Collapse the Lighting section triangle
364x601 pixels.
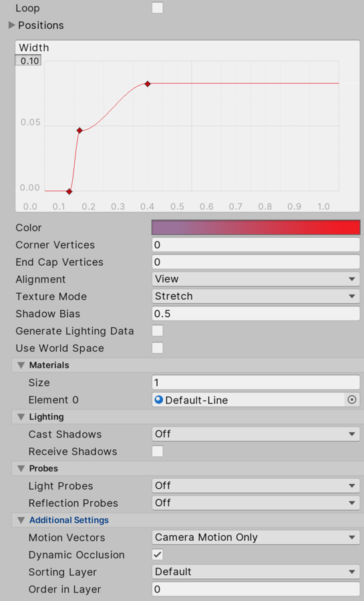click(21, 417)
